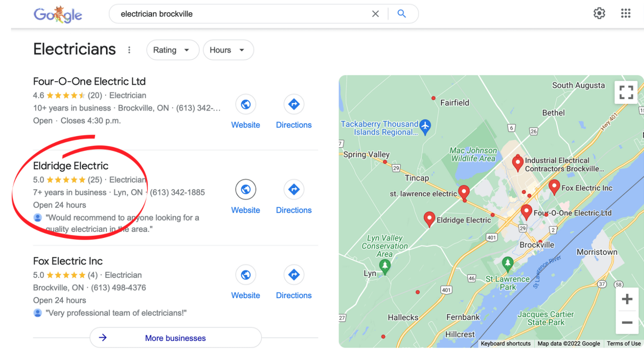Get directions to Fox Electric Inc icon

[294, 275]
